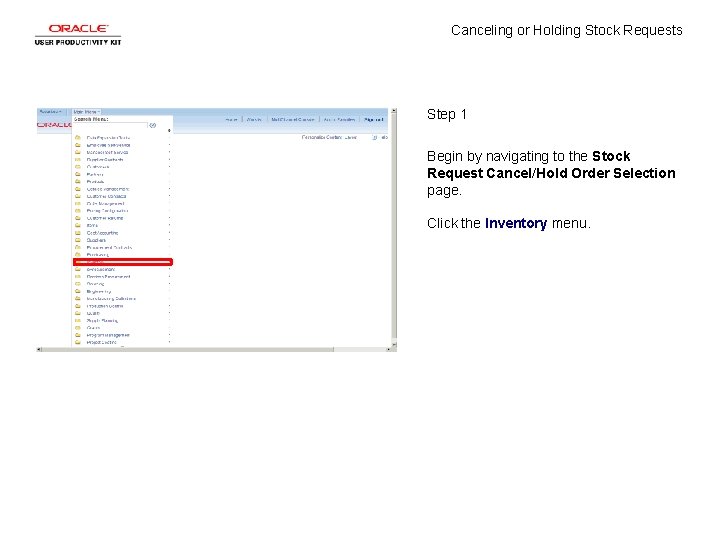This screenshot has height=540, width=720.
Task: Click the folder icon next to Customer Contracts
Action: click(78, 196)
